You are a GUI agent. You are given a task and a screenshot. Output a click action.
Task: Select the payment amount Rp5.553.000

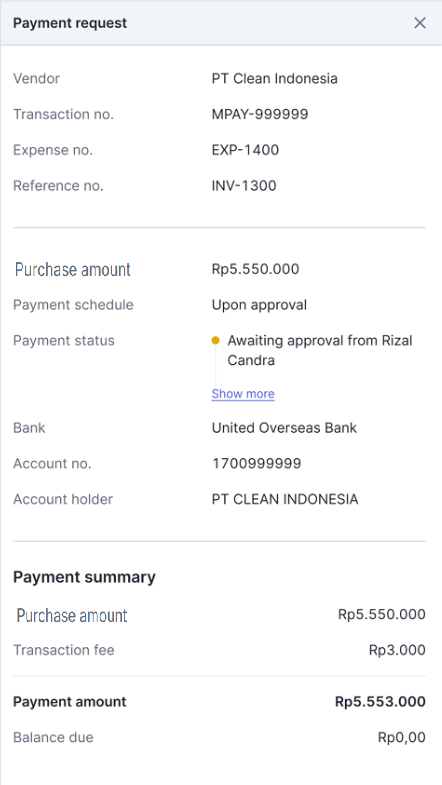[x=380, y=702]
